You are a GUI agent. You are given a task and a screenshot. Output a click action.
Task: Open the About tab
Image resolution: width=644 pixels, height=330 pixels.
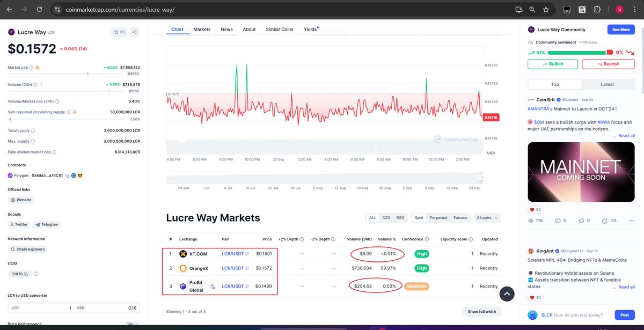click(249, 30)
